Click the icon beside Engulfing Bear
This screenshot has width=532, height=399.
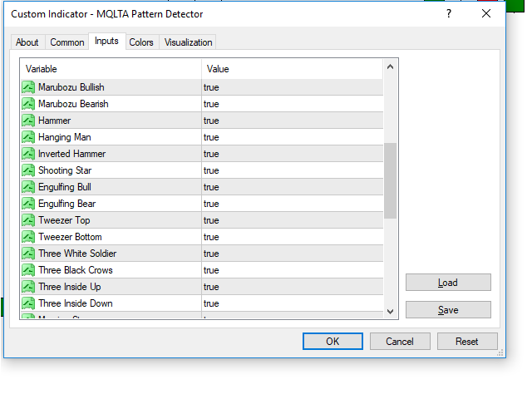pyautogui.click(x=28, y=204)
